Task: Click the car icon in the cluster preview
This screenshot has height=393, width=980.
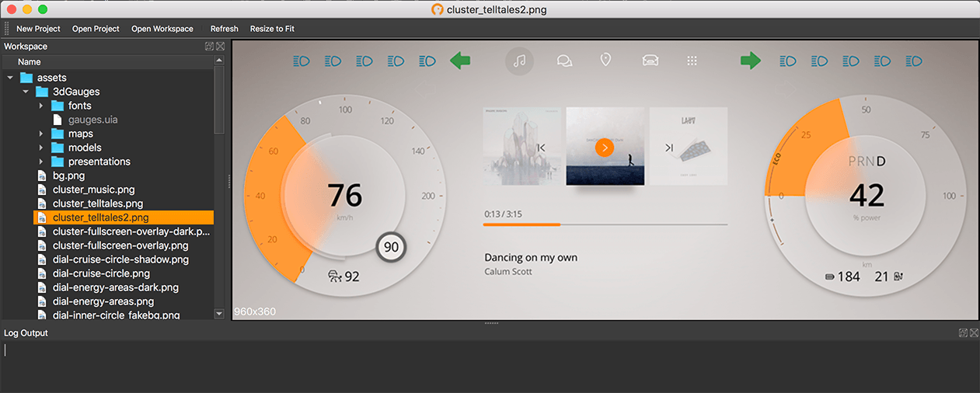Action: pyautogui.click(x=650, y=61)
